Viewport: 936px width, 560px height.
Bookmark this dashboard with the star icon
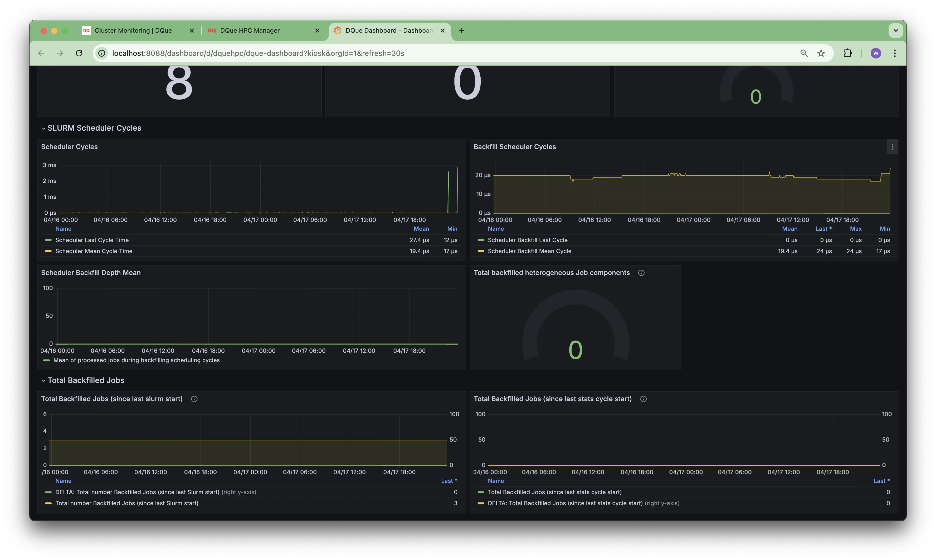pyautogui.click(x=821, y=53)
